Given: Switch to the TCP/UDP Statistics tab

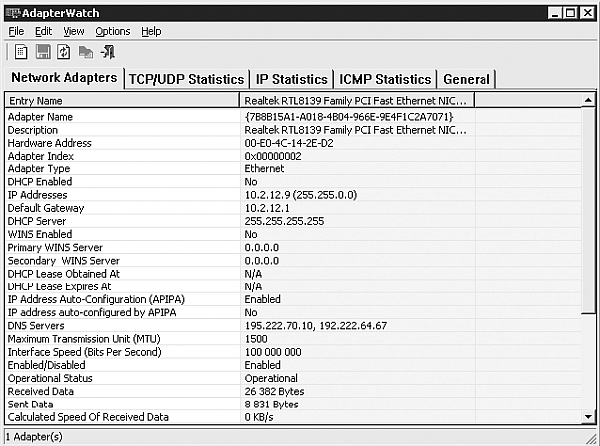Looking at the screenshot, I should (x=186, y=79).
